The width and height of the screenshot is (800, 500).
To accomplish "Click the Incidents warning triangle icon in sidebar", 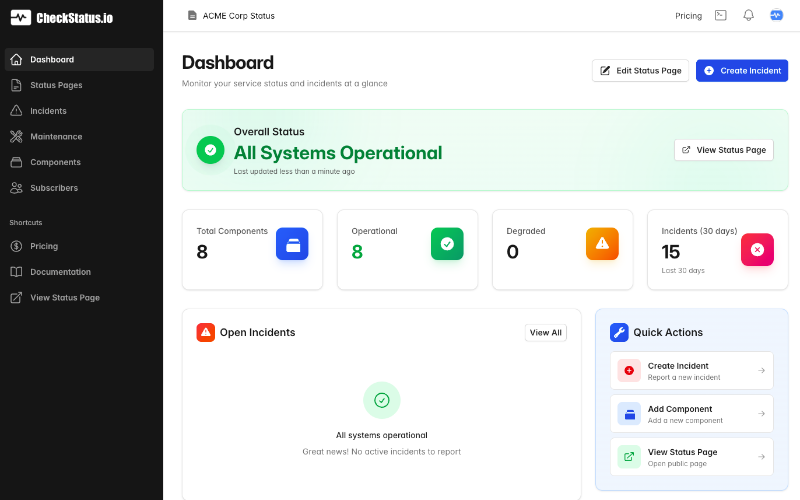I will click(16, 110).
